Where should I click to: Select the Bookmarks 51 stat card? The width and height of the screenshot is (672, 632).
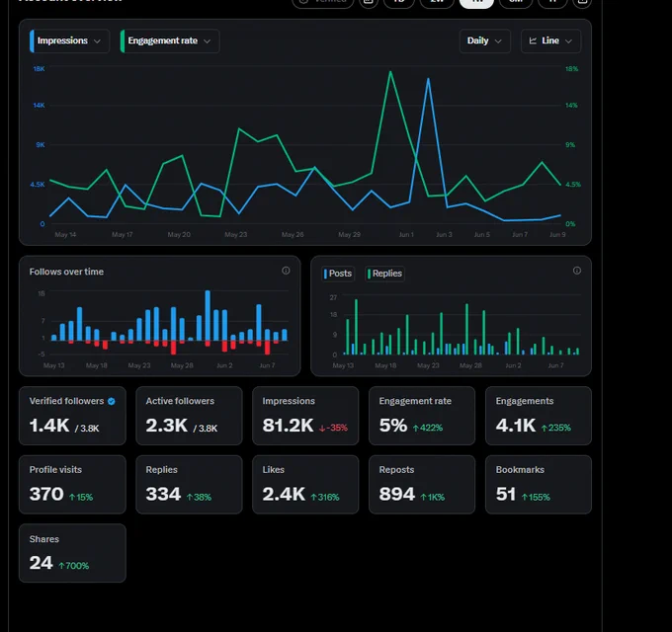tap(539, 484)
